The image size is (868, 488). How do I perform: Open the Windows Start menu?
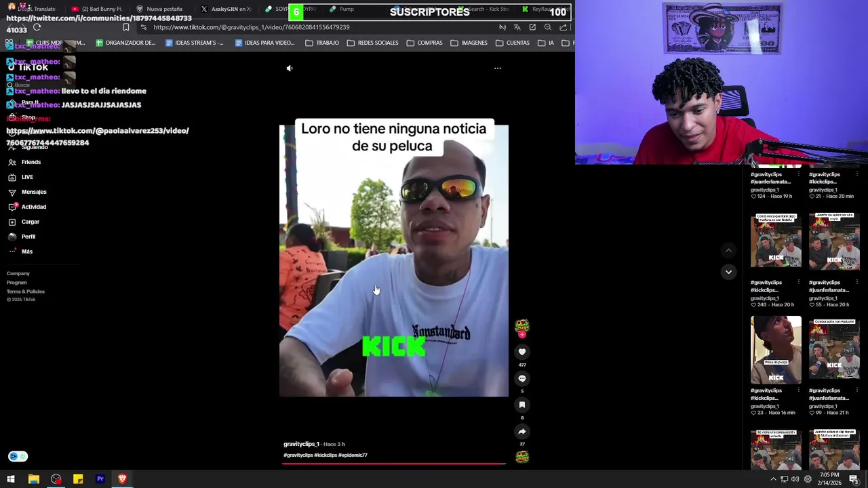pos(11,479)
